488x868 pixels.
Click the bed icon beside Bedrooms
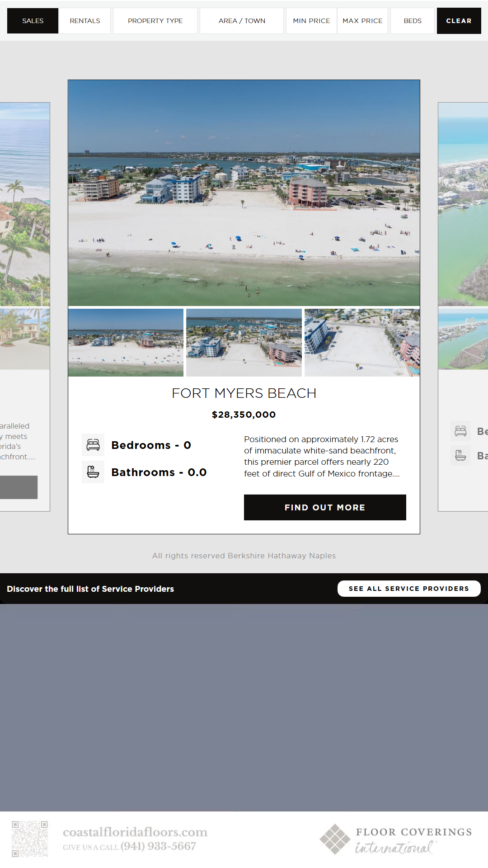(93, 445)
